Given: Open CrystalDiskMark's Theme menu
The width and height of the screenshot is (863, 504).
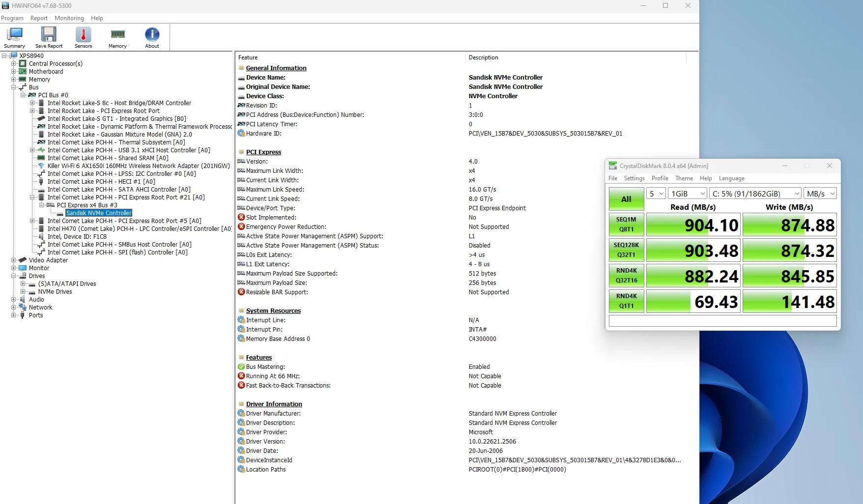Looking at the screenshot, I should pos(684,178).
